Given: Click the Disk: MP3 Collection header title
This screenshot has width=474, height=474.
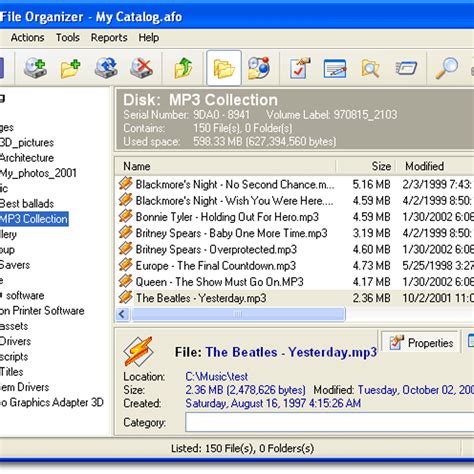Looking at the screenshot, I should click(x=200, y=100).
